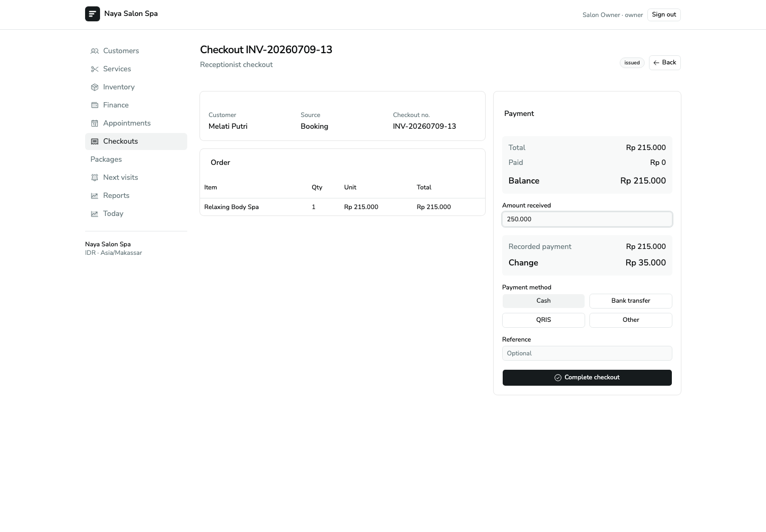Click the Paid value Rp 0
The image size is (766, 532).
(658, 163)
